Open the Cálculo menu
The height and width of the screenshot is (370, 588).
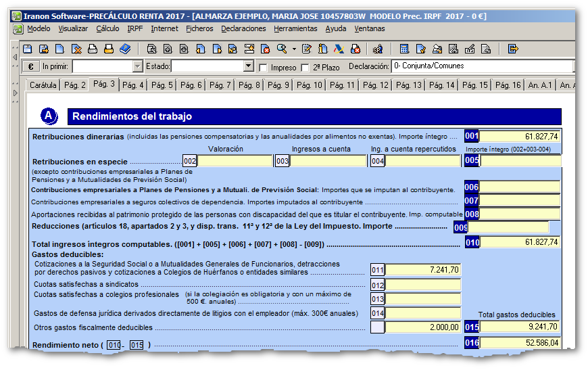pos(107,28)
